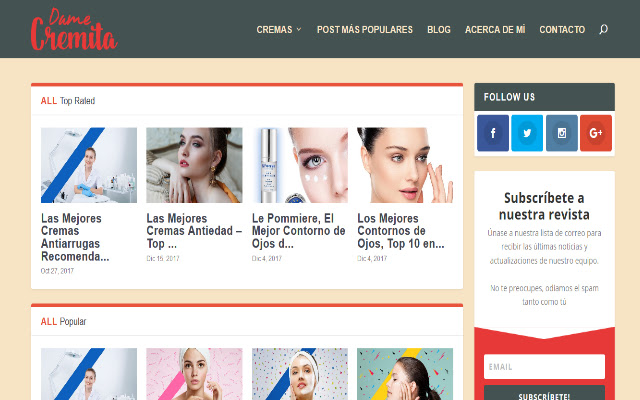This screenshot has width=640, height=400.
Task: Open article Los Mejores Contornos de Ojos
Action: coord(401,231)
